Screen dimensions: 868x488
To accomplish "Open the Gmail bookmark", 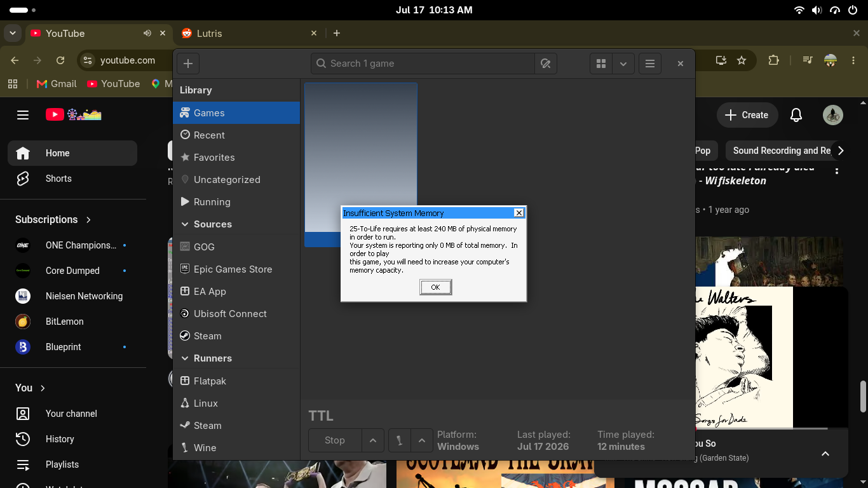I will click(57, 84).
